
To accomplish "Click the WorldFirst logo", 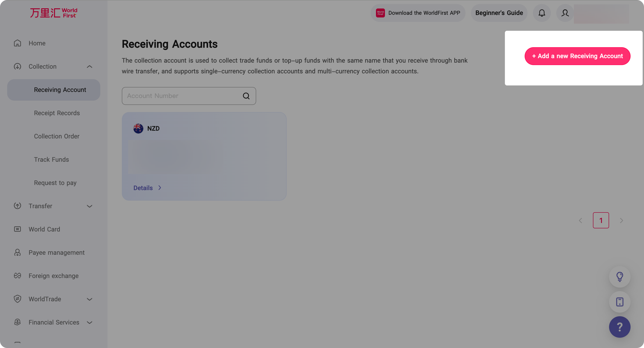I will point(54,13).
